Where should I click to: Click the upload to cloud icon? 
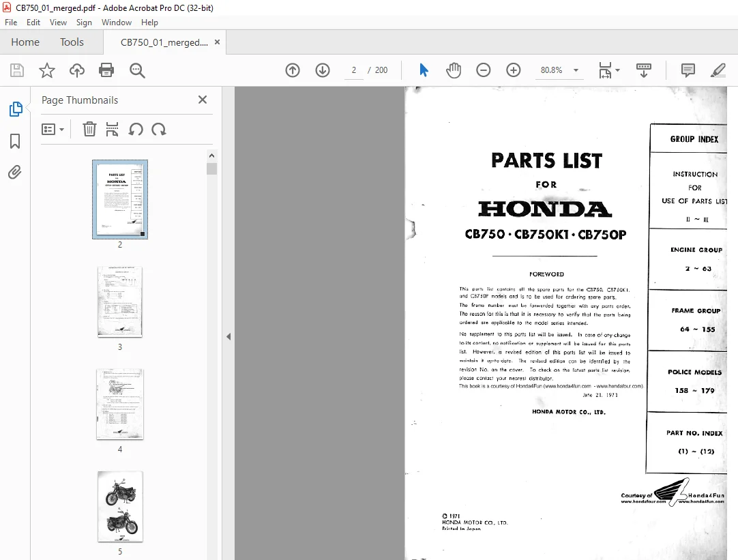click(x=76, y=70)
